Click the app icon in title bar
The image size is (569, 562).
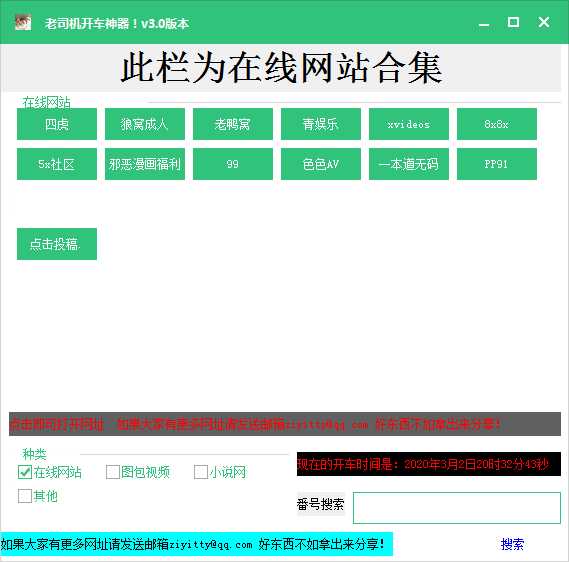click(x=23, y=22)
